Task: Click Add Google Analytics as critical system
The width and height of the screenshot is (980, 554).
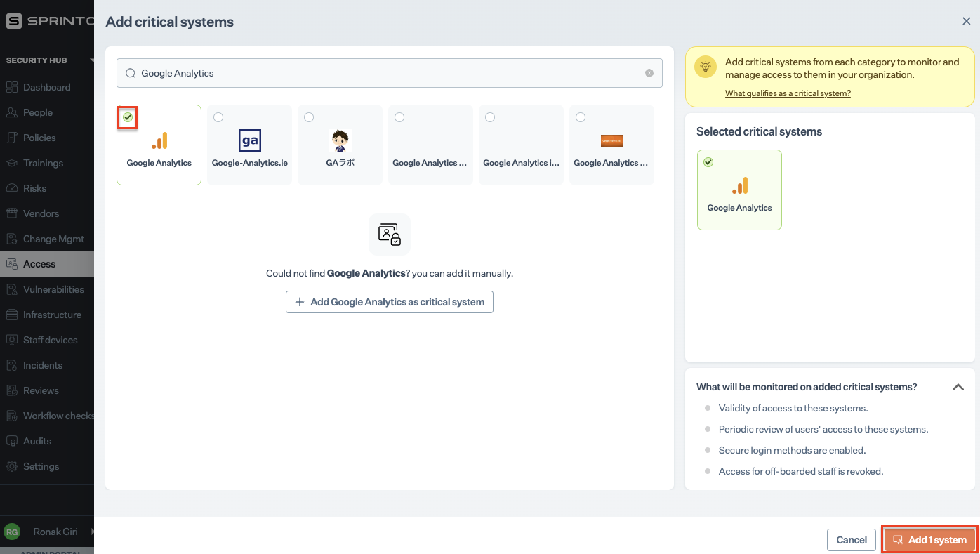Action: [390, 302]
